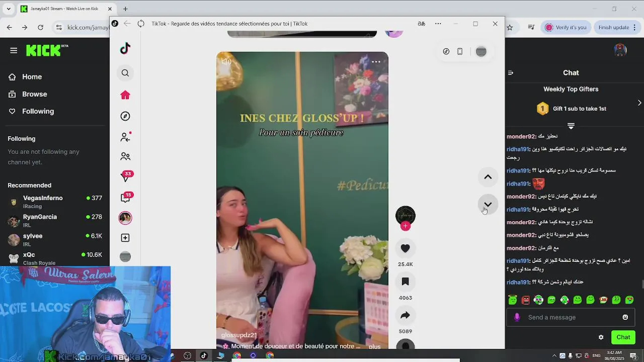Share the video with arrow icon
This screenshot has height=362, width=644.
tap(406, 316)
